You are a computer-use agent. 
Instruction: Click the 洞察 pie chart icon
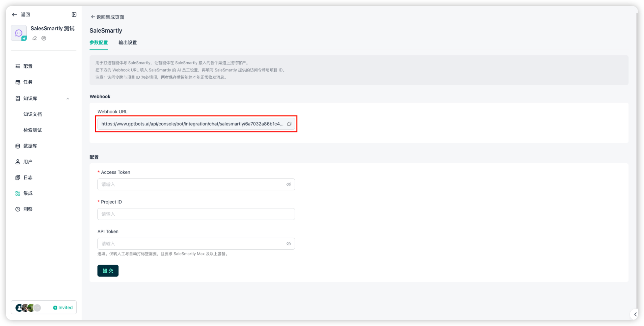pyautogui.click(x=18, y=209)
